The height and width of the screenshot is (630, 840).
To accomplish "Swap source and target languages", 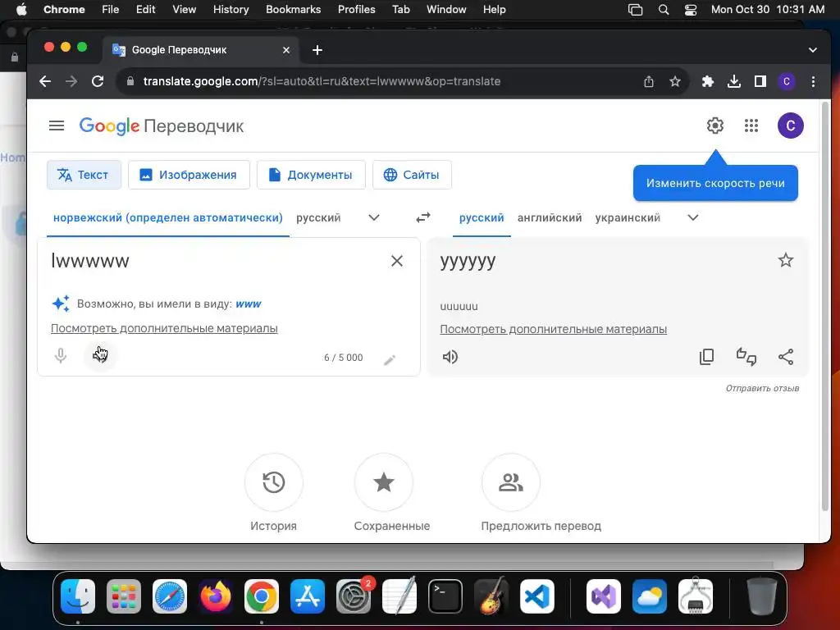I will pos(423,217).
